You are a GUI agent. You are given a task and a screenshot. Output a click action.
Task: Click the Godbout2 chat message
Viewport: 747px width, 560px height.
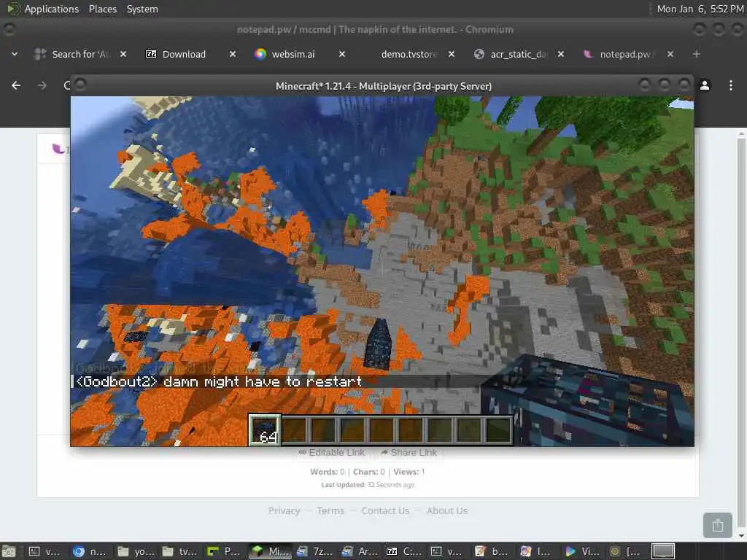tap(219, 381)
